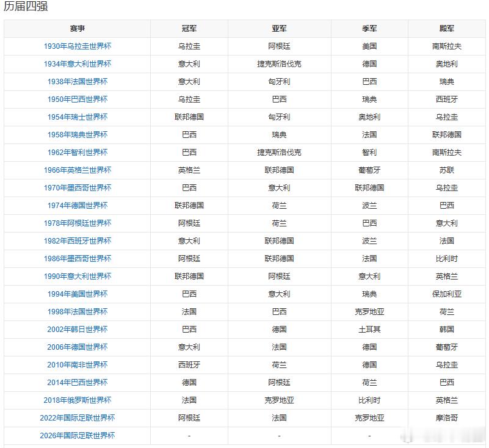
Task: Open the 1934年意大利世界杯 link
Action: pos(78,64)
